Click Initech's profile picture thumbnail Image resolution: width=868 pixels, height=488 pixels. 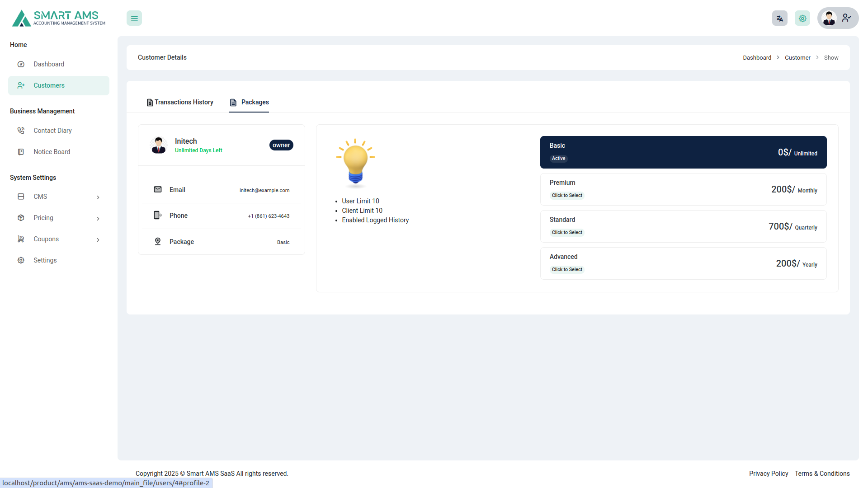click(x=159, y=145)
